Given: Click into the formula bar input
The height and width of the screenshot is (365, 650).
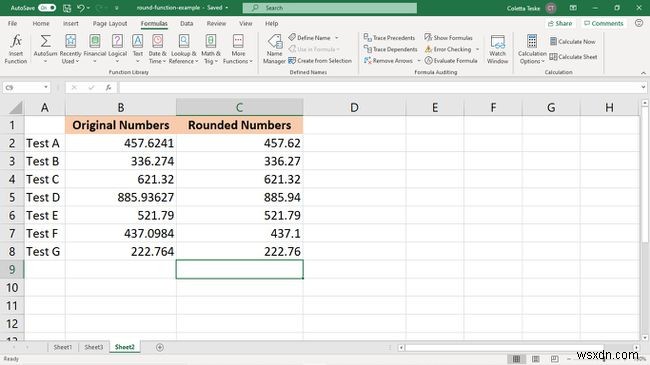Looking at the screenshot, I should (379, 88).
